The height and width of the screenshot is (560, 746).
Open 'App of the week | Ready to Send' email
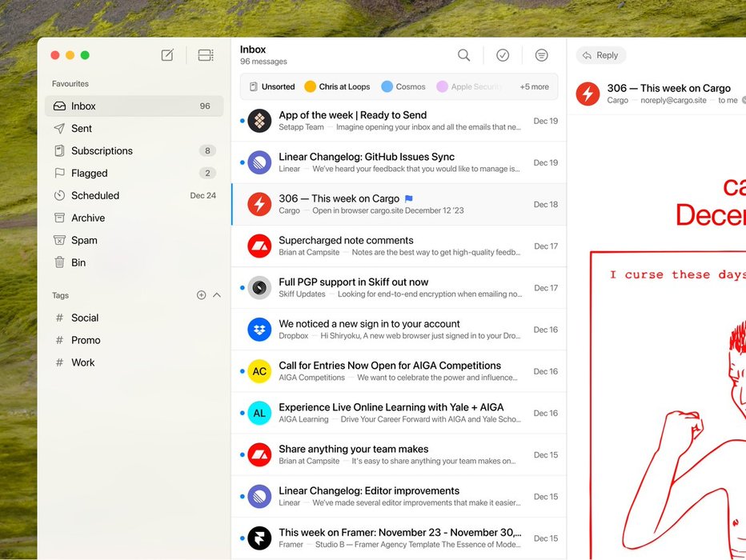[x=399, y=121]
